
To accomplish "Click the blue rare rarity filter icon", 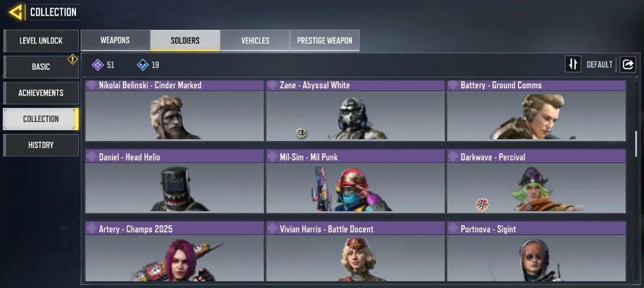I will pyautogui.click(x=143, y=65).
